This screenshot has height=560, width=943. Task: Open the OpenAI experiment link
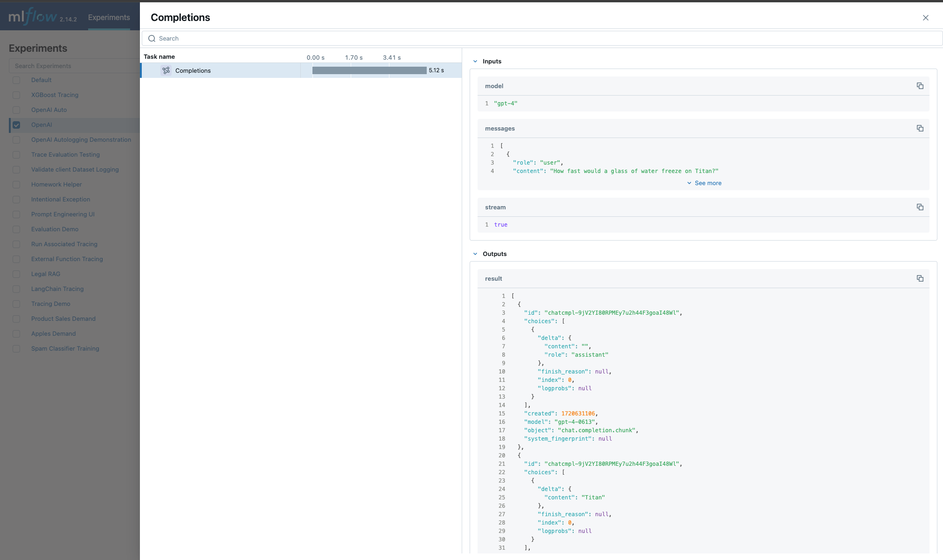tap(42, 124)
